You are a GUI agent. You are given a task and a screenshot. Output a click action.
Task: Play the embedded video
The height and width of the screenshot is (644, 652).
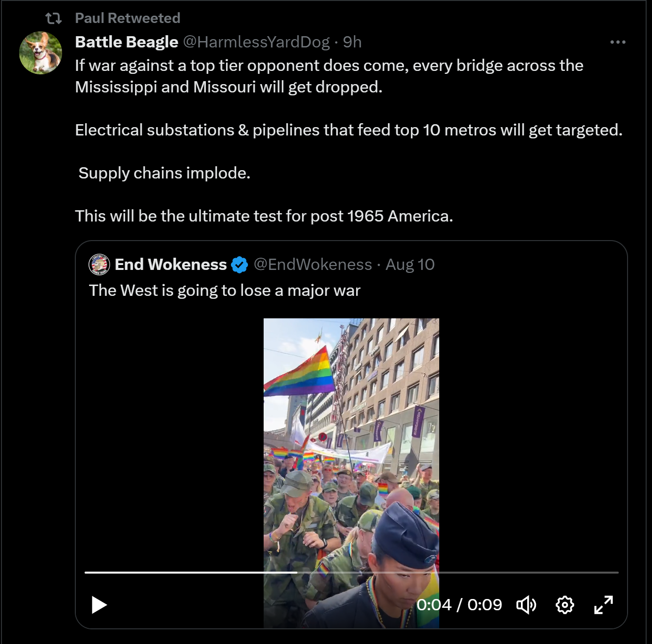(x=99, y=605)
